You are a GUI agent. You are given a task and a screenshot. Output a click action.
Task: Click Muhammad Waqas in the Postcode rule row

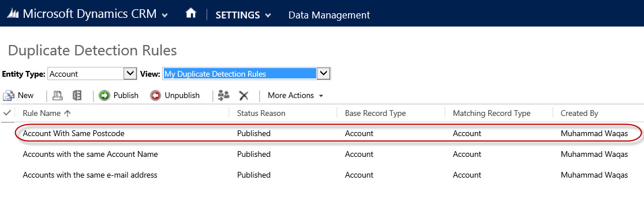[x=594, y=133]
